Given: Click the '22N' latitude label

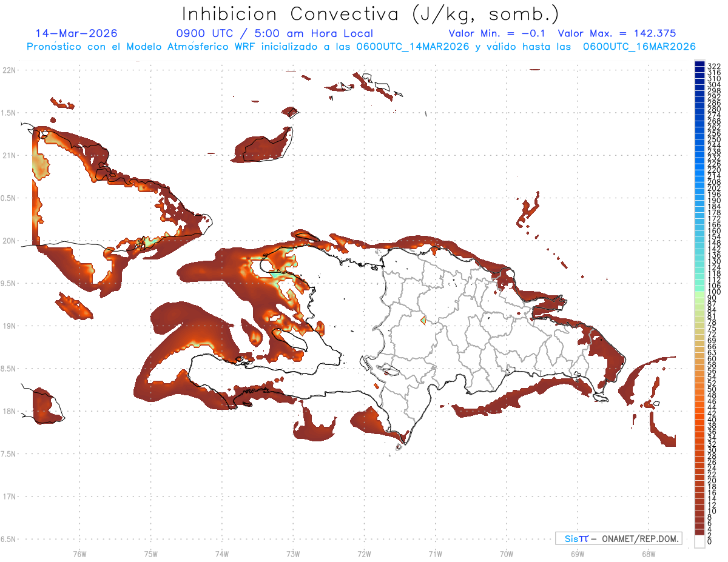Looking at the screenshot, I should point(8,70).
